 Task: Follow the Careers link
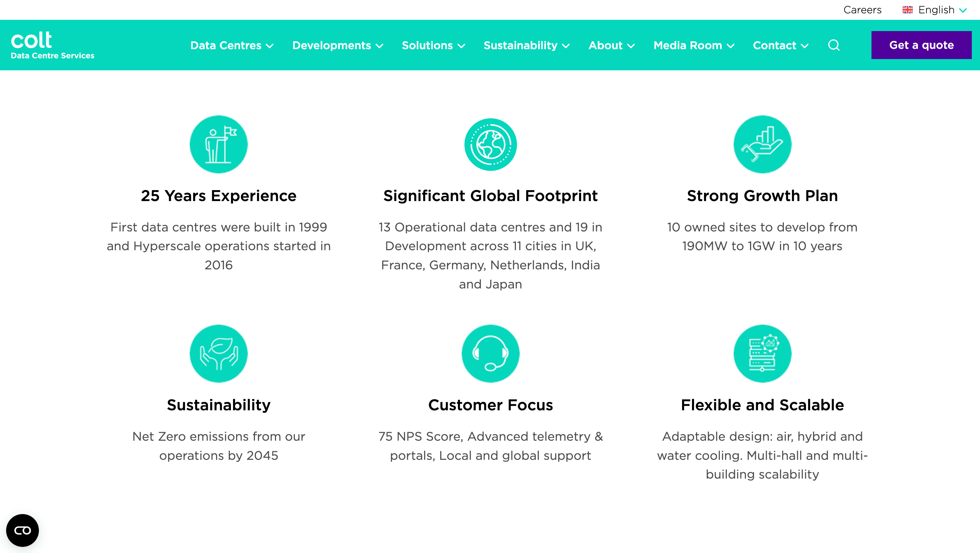click(862, 10)
